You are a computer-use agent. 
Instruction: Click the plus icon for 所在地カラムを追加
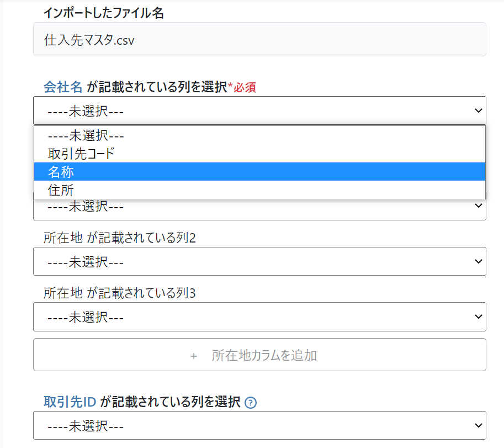pyautogui.click(x=194, y=355)
